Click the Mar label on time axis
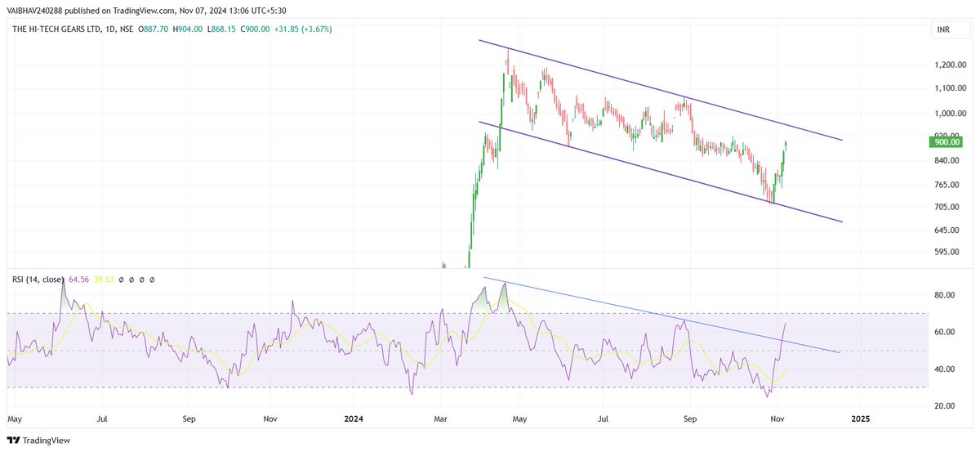 pyautogui.click(x=440, y=419)
